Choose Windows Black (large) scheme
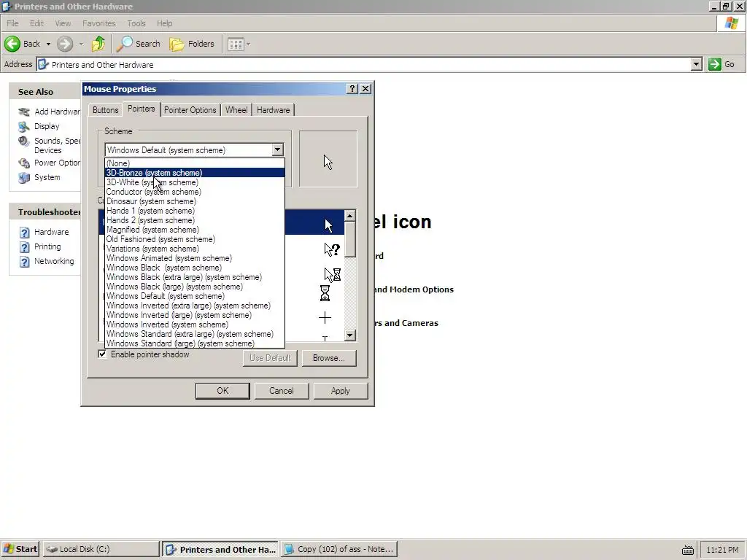The image size is (747, 560). (194, 287)
